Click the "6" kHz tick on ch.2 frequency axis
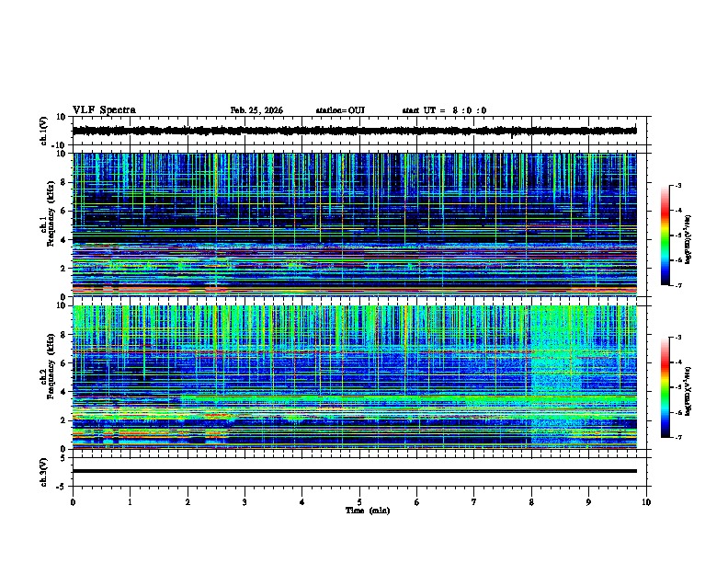Viewport: 728px width, 563px height. click(x=63, y=363)
